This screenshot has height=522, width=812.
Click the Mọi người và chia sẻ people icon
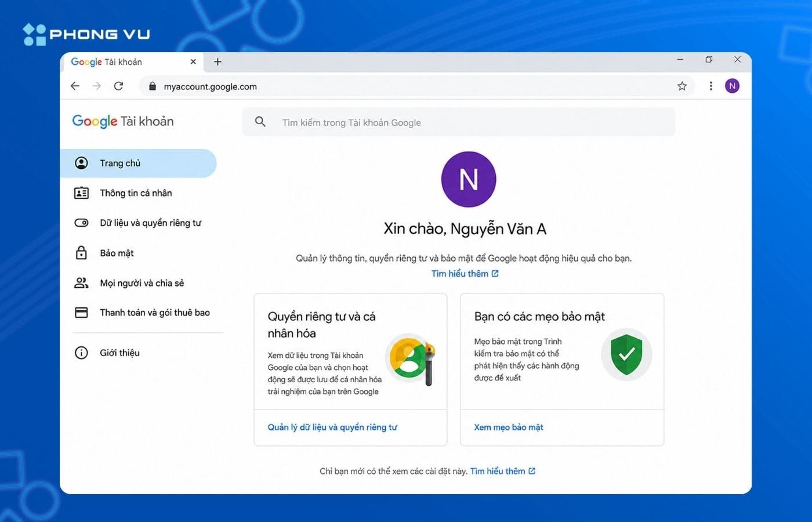pos(82,283)
